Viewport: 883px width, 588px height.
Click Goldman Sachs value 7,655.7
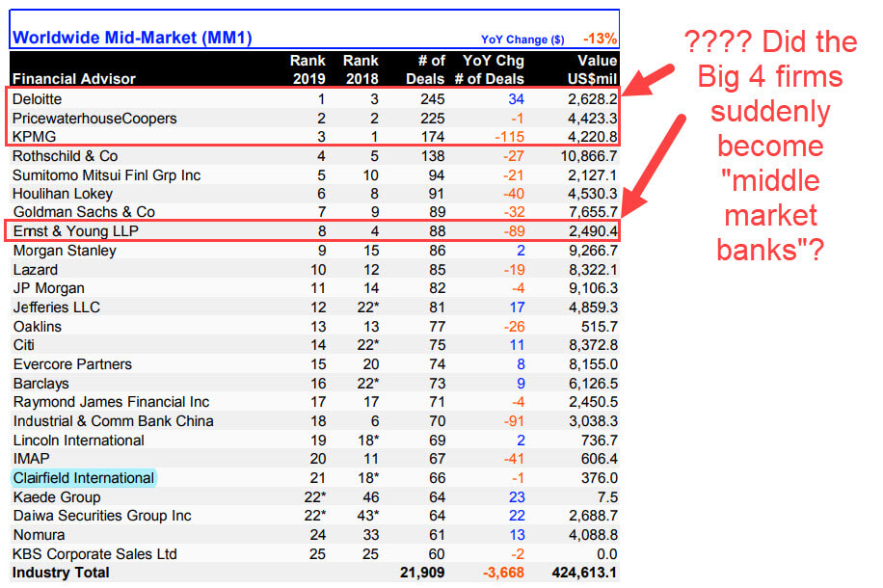point(593,212)
